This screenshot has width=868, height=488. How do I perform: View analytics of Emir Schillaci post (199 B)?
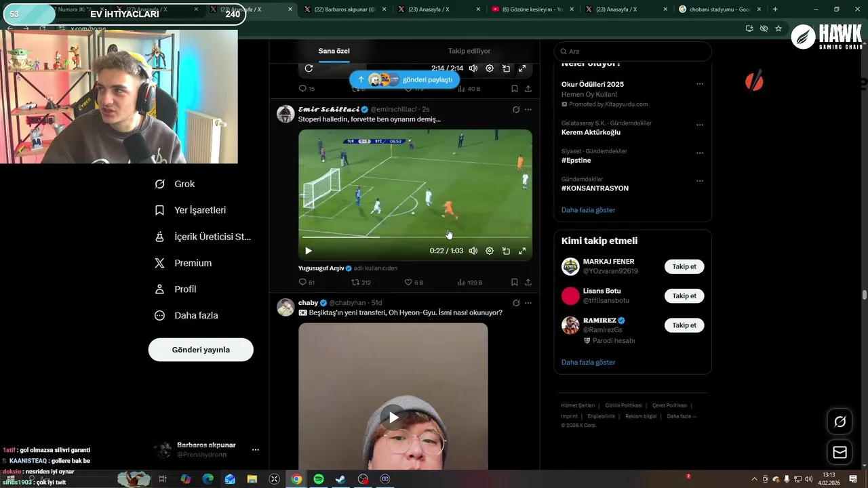470,283
